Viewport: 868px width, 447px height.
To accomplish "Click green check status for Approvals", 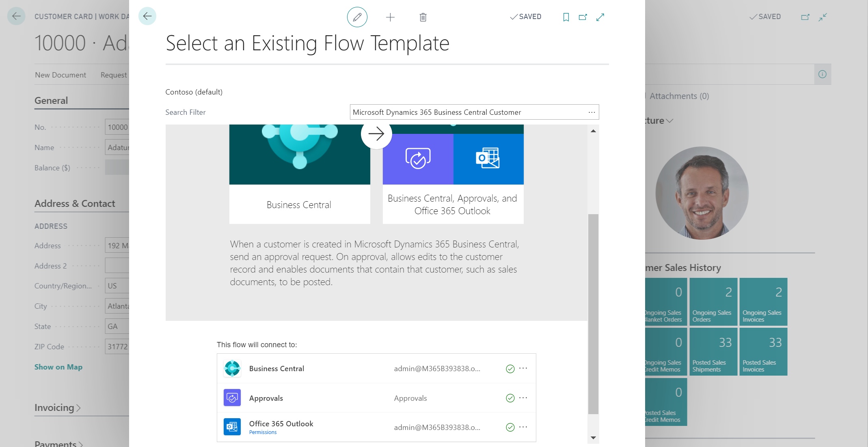I will [510, 398].
